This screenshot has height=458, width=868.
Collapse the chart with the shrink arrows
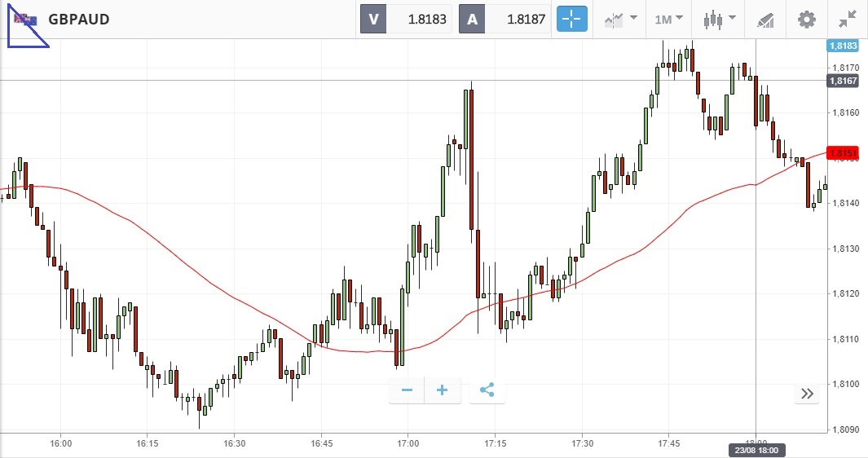click(848, 19)
